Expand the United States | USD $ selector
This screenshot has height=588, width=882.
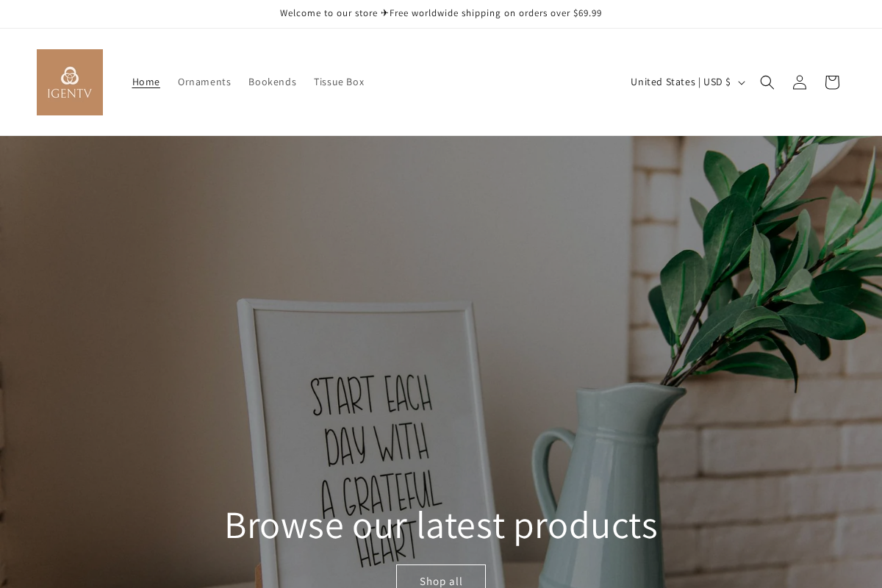click(x=688, y=82)
